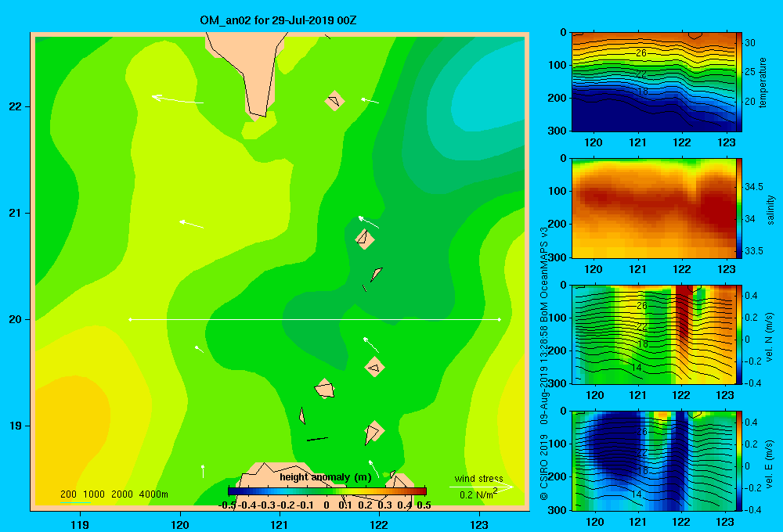The width and height of the screenshot is (783, 532).
Task: Click the large wind arrow near 22N 120E
Action: tap(177, 99)
